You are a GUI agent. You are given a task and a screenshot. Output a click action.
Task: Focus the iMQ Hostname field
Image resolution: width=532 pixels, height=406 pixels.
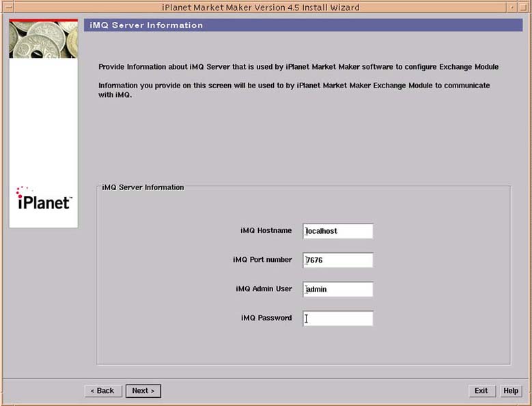point(338,231)
